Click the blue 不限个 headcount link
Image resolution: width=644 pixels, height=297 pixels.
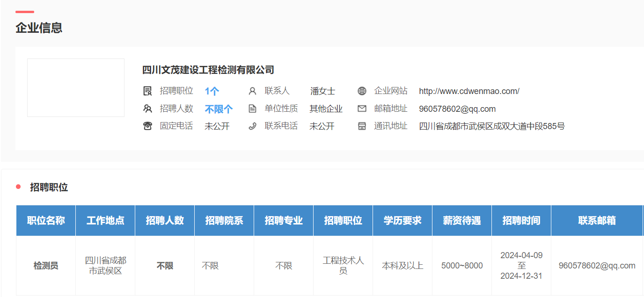[219, 109]
